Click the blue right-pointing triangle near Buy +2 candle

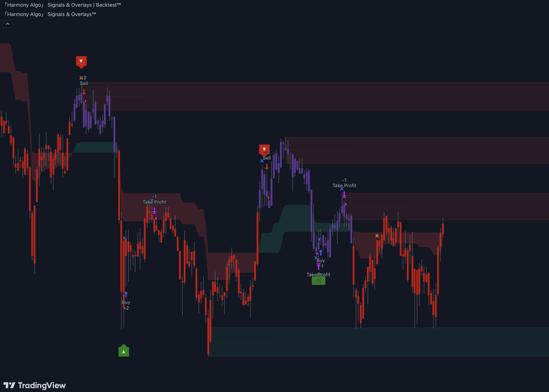125,238
